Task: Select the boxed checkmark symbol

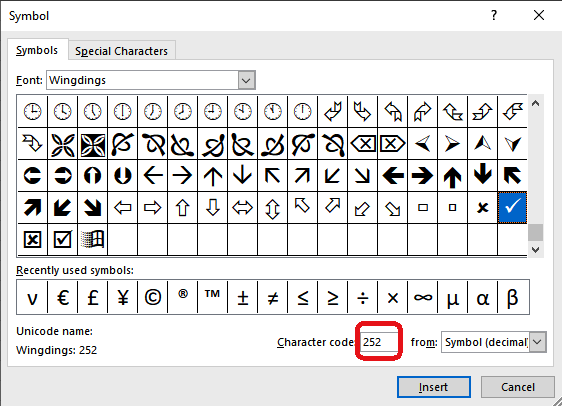Action: pyautogui.click(x=62, y=239)
